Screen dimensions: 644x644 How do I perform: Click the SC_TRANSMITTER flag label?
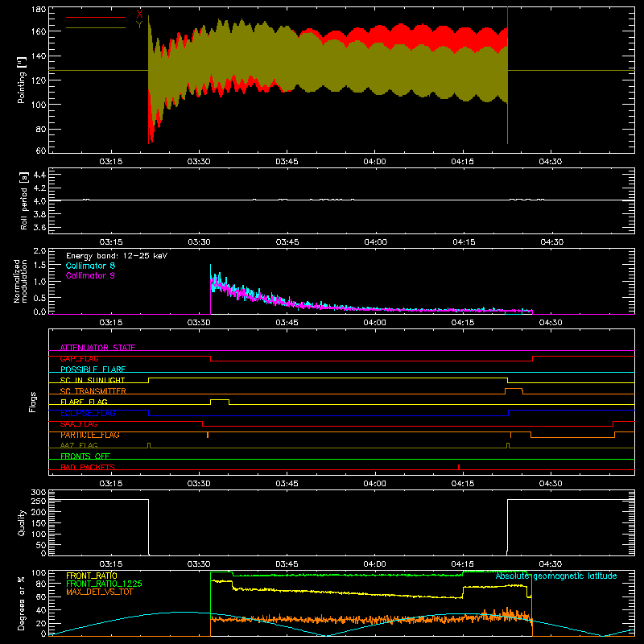point(93,390)
